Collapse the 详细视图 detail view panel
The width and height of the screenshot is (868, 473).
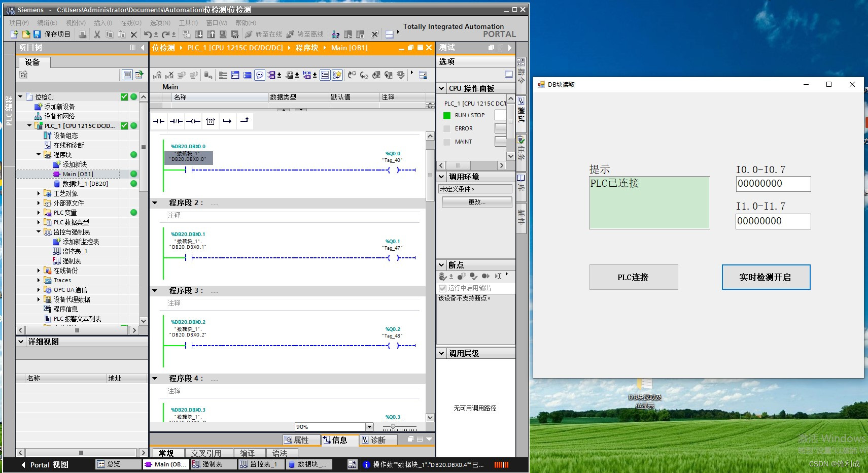coord(21,342)
